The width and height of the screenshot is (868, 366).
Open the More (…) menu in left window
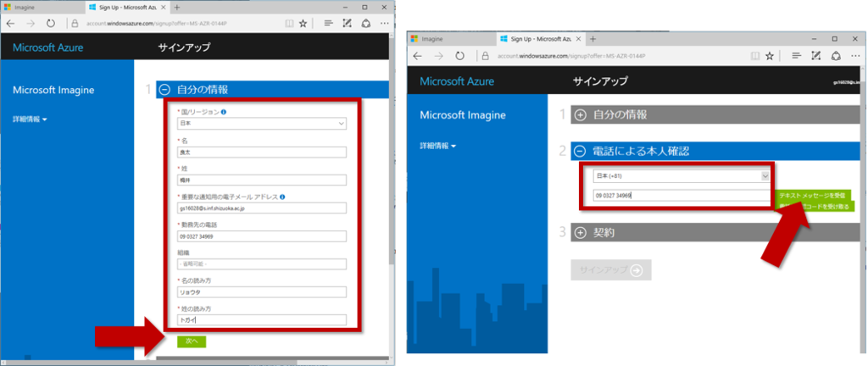pos(384,24)
